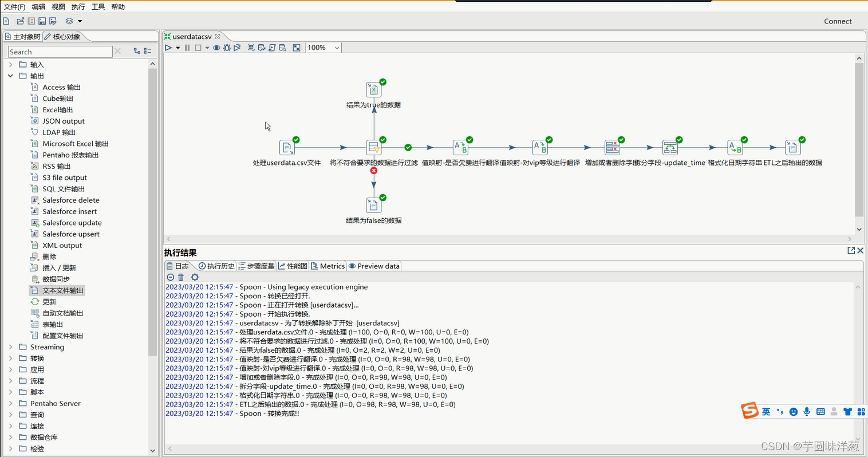Run the userdatacsv transformation
The width and height of the screenshot is (868, 457).
click(x=168, y=48)
